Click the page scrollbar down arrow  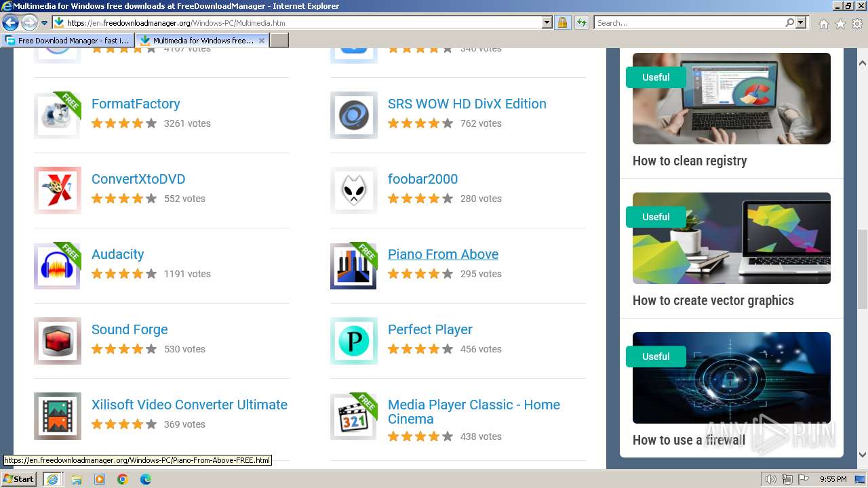coord(862,455)
